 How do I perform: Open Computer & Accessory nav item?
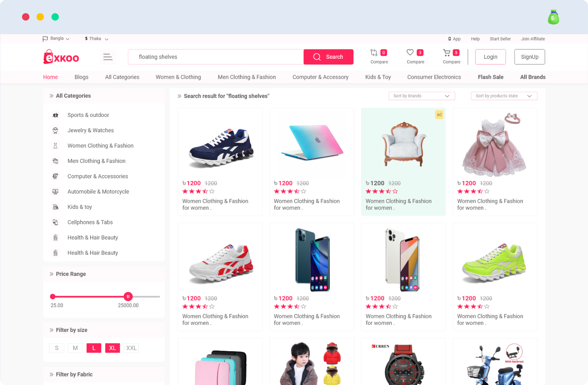320,77
